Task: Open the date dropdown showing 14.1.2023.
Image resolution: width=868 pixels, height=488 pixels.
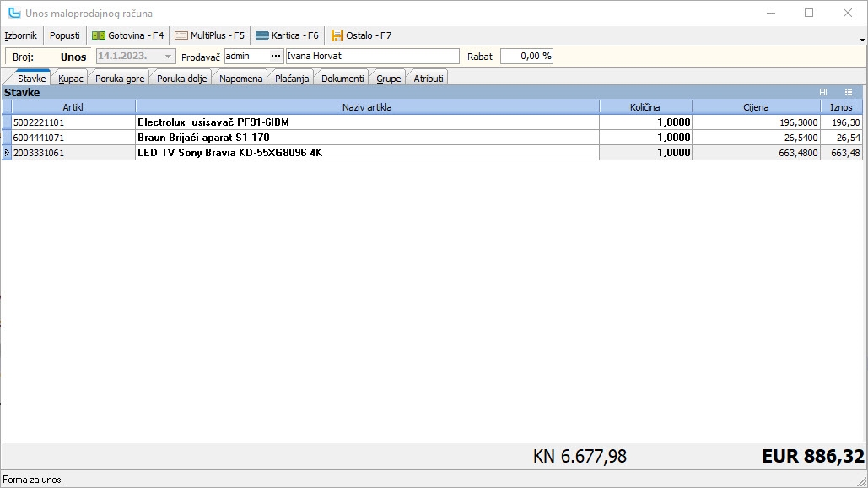Action: click(x=169, y=57)
